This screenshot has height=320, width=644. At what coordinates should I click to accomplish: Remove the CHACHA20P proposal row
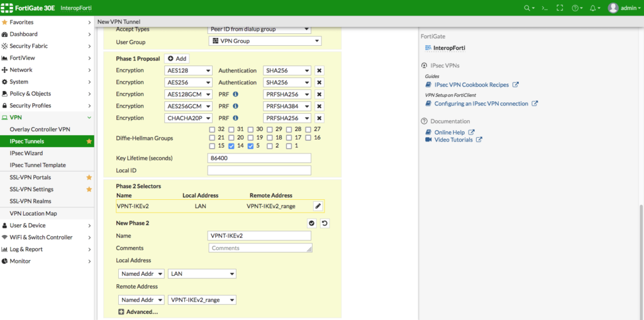click(x=319, y=118)
